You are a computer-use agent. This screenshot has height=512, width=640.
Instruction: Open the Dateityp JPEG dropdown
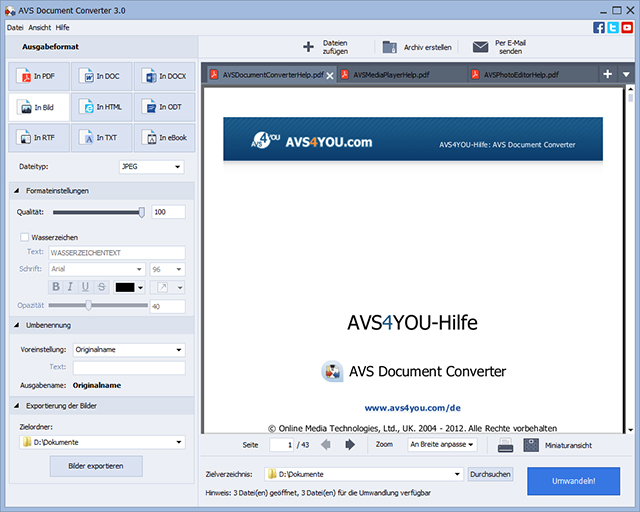coord(151,167)
